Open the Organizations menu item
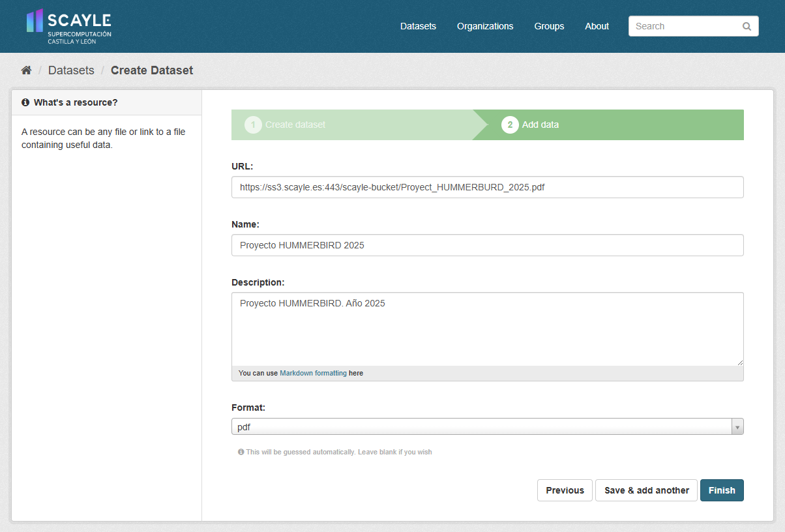 [x=485, y=26]
